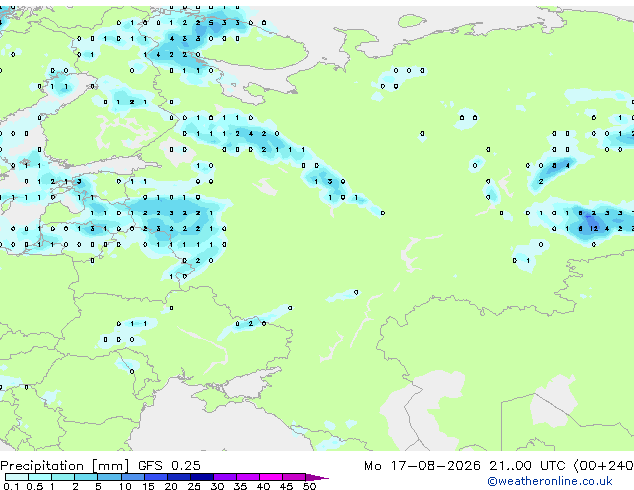The width and height of the screenshot is (634, 490).
Task: Pick the 5 to 10 mm legend swatch
Action: tap(109, 477)
